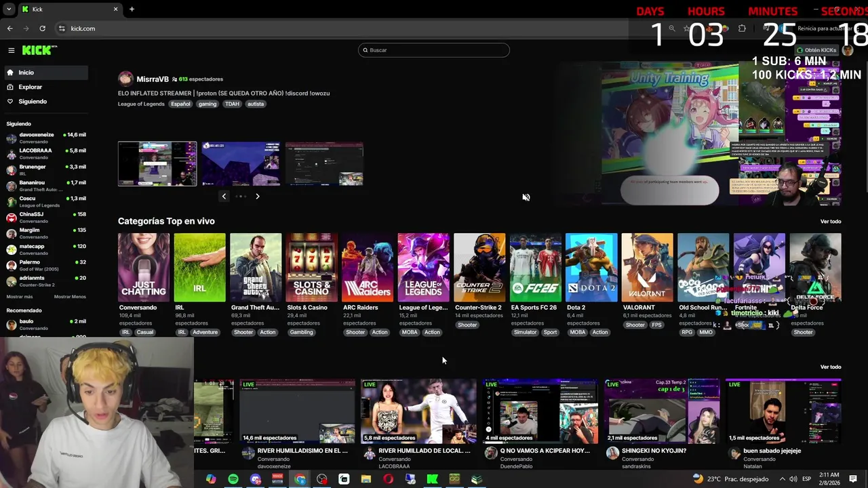The height and width of the screenshot is (488, 868).
Task: Click the green Kick logo
Action: click(39, 50)
